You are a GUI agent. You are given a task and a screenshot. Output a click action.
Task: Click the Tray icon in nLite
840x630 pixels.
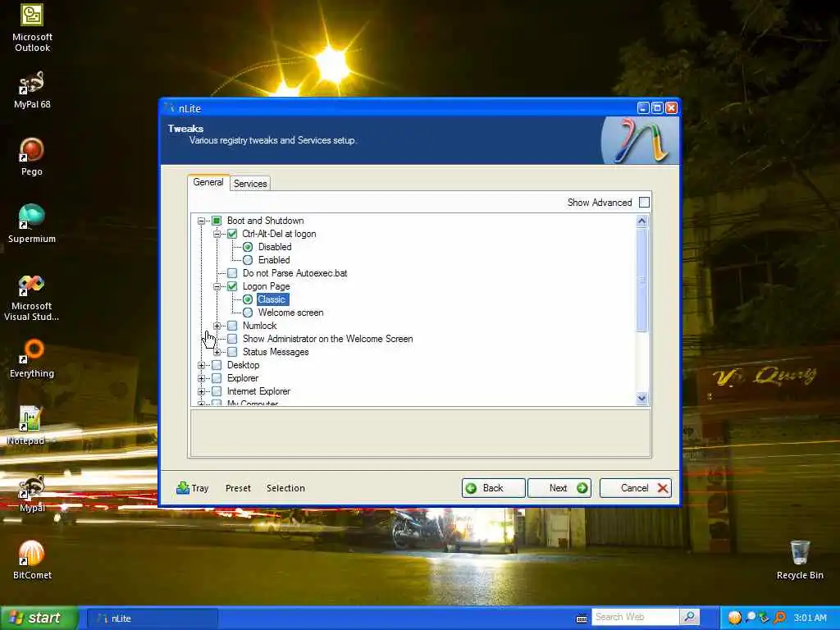pos(183,487)
